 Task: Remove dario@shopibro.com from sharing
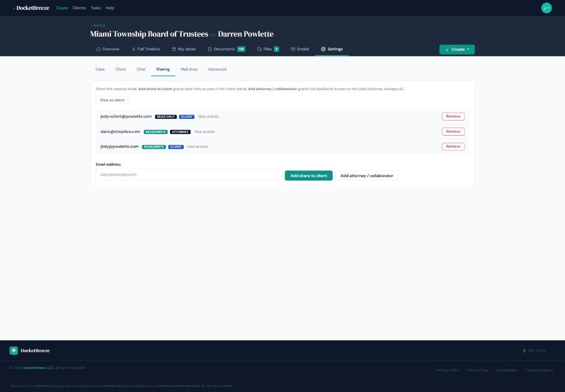coord(453,132)
